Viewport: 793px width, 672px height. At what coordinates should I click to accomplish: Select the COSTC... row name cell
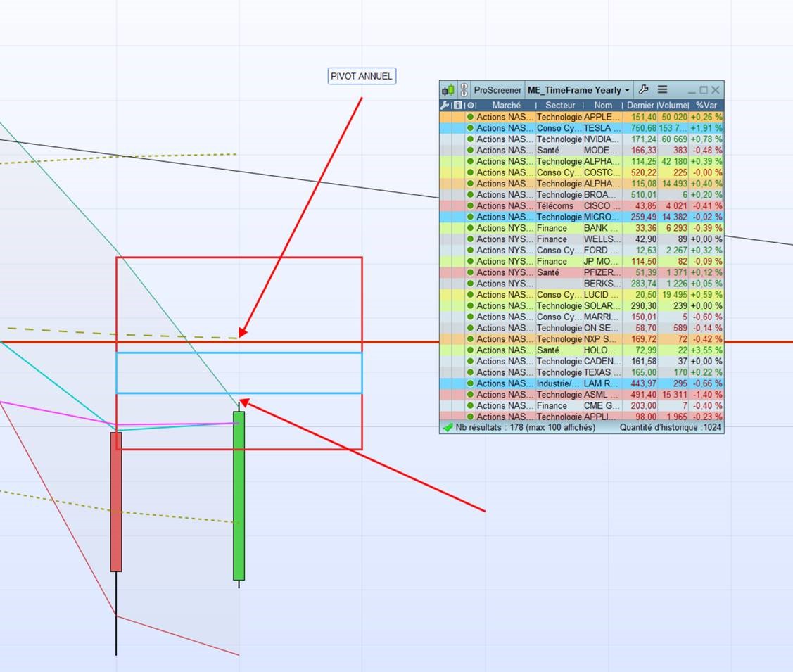[602, 172]
